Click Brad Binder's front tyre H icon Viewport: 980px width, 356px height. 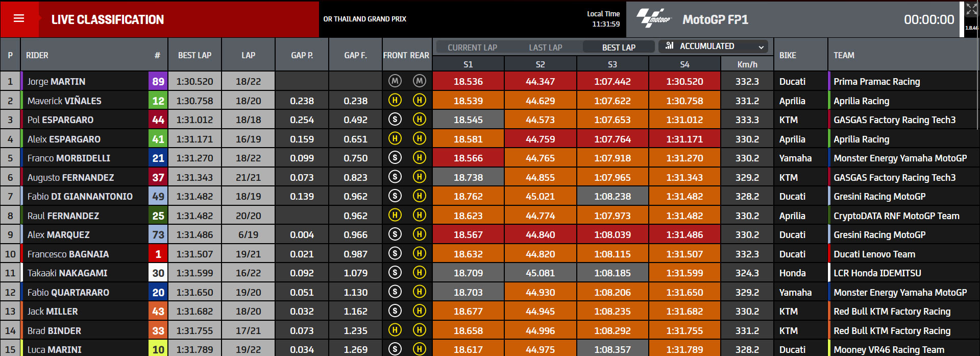(395, 330)
